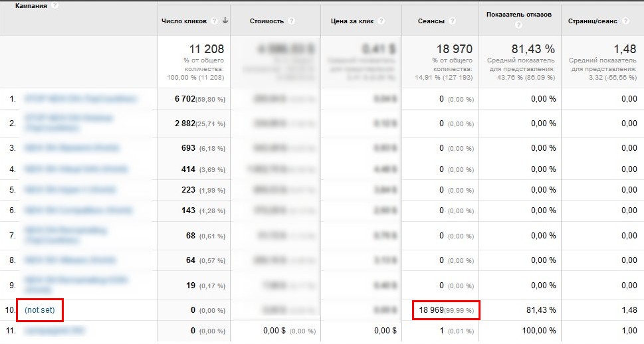Select pages per session 0,00 in row 9
The width and height of the screenshot is (644, 344).
pyautogui.click(x=629, y=286)
